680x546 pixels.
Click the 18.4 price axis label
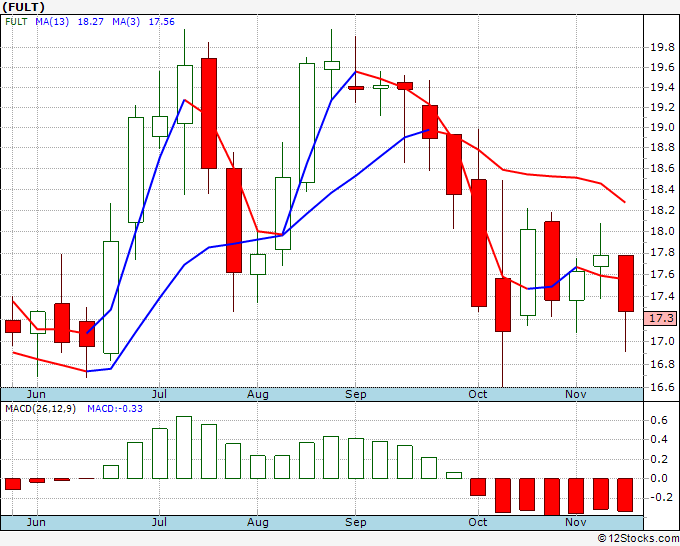pos(662,189)
